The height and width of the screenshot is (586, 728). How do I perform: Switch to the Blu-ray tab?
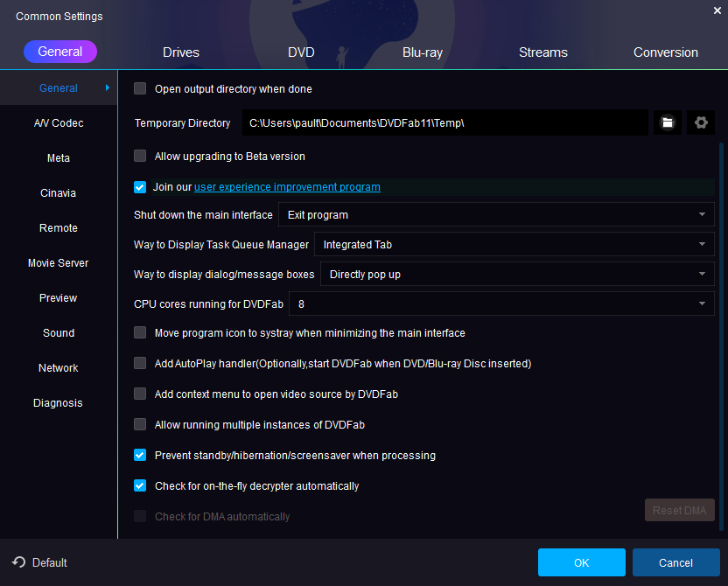tap(423, 52)
